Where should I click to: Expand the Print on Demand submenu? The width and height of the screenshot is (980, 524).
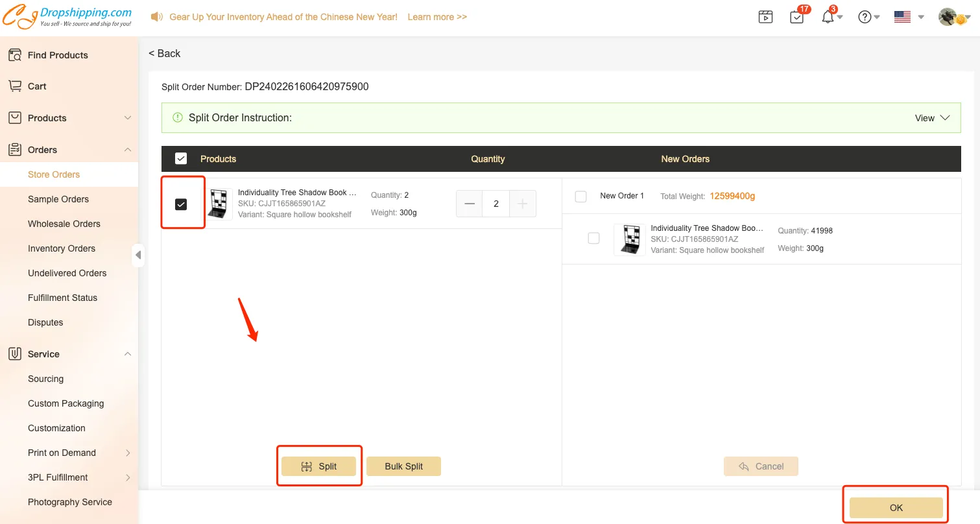(128, 453)
